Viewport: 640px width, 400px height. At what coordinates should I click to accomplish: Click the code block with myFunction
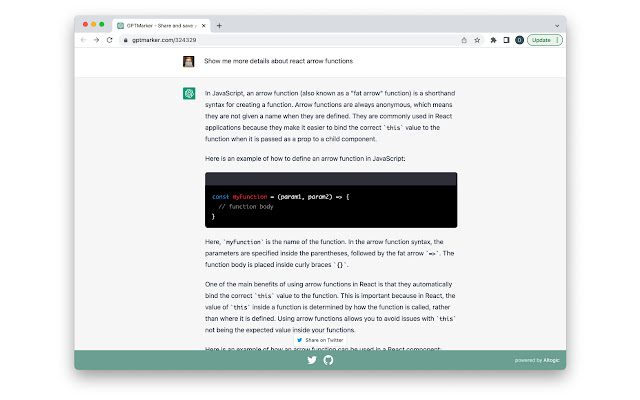(331, 200)
